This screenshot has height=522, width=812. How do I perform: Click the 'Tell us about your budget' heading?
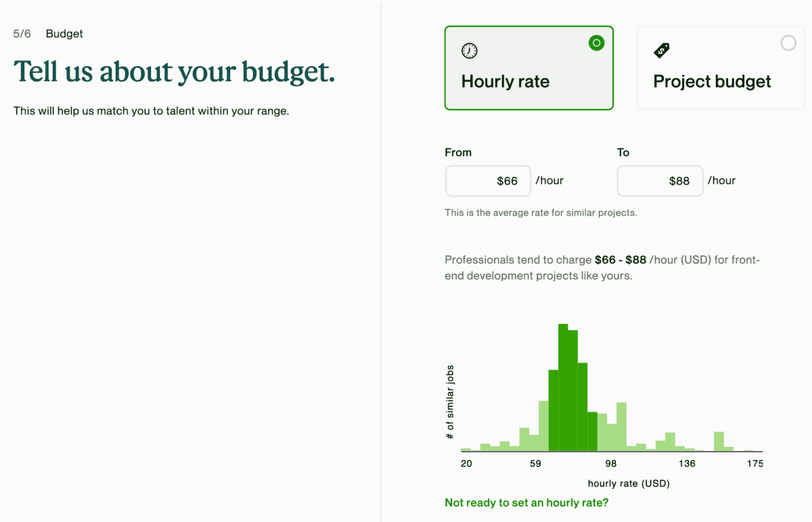point(173,72)
